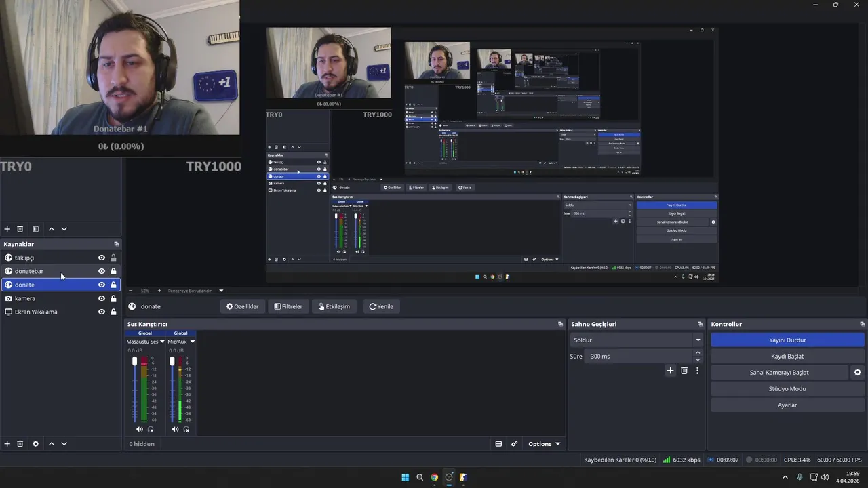Open Filtreler for selected source

pyautogui.click(x=288, y=306)
